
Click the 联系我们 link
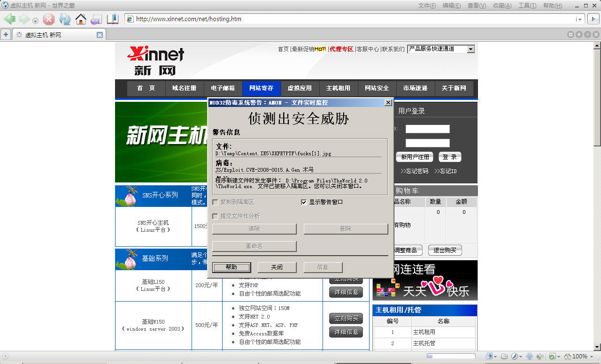(x=393, y=49)
